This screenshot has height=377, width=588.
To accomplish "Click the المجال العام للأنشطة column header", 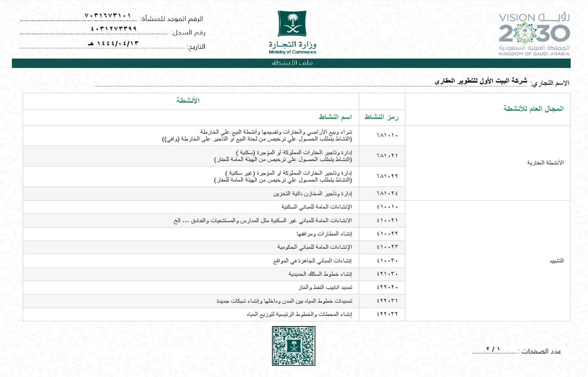I will click(533, 109).
